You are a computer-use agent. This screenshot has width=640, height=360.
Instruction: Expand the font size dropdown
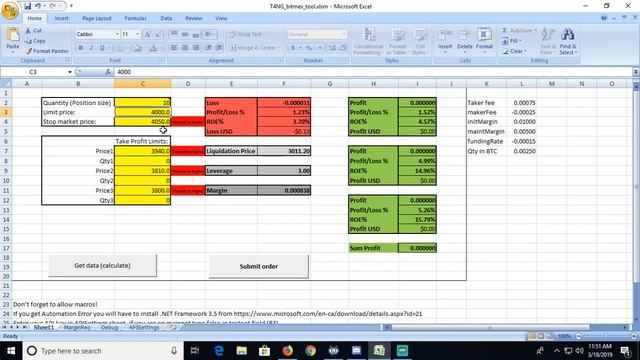click(138, 34)
